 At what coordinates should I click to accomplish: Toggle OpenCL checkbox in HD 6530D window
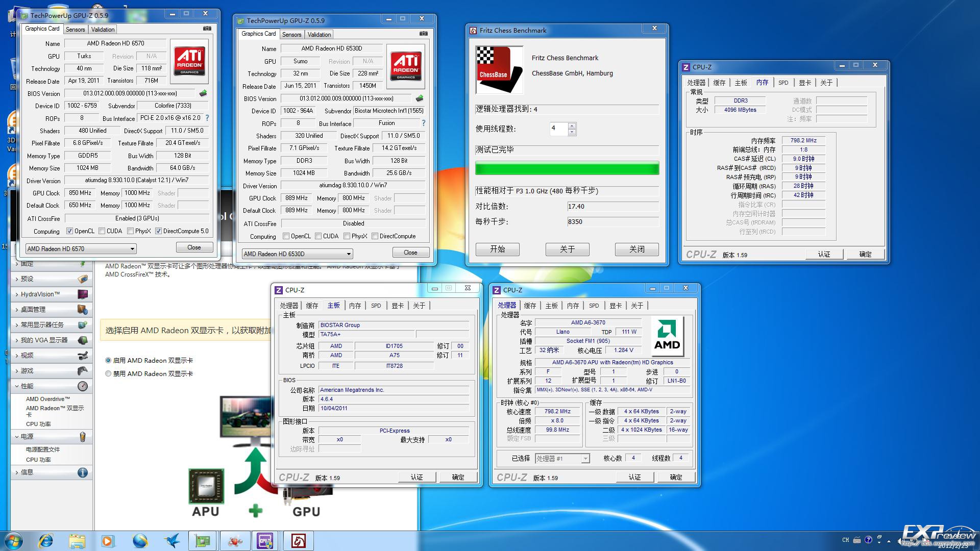pyautogui.click(x=286, y=236)
